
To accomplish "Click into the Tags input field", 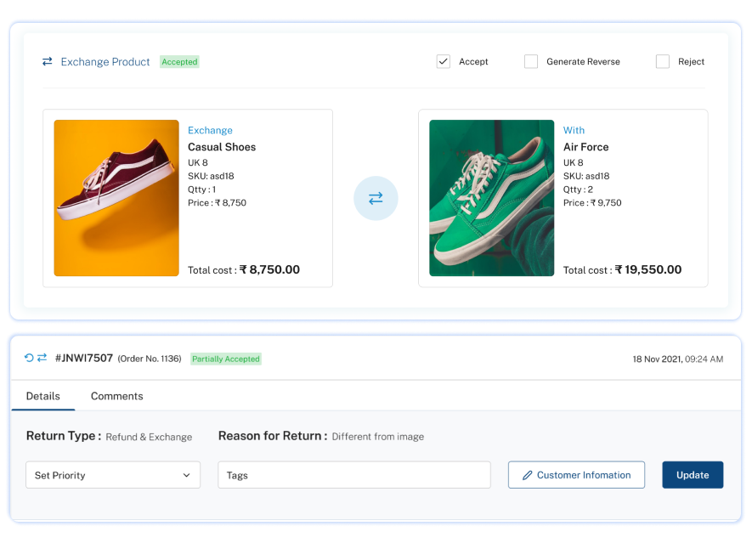I will (354, 475).
